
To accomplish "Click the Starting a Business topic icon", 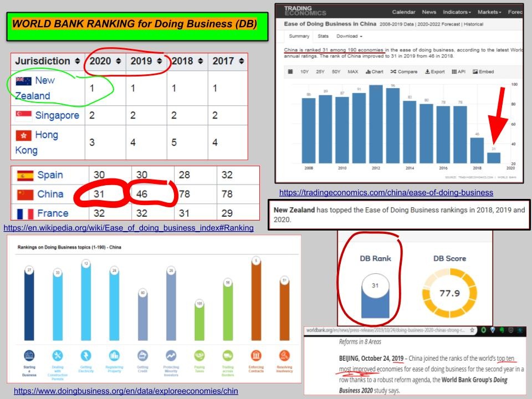I will point(29,356).
